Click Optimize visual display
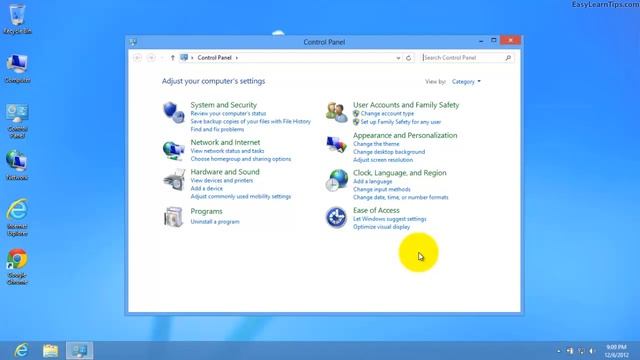This screenshot has width=640, height=360. point(382,227)
